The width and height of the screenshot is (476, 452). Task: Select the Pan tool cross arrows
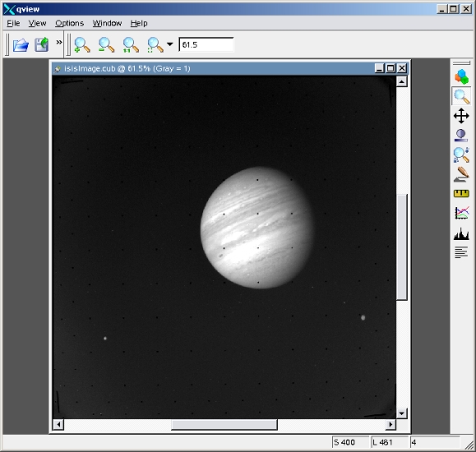pos(461,116)
